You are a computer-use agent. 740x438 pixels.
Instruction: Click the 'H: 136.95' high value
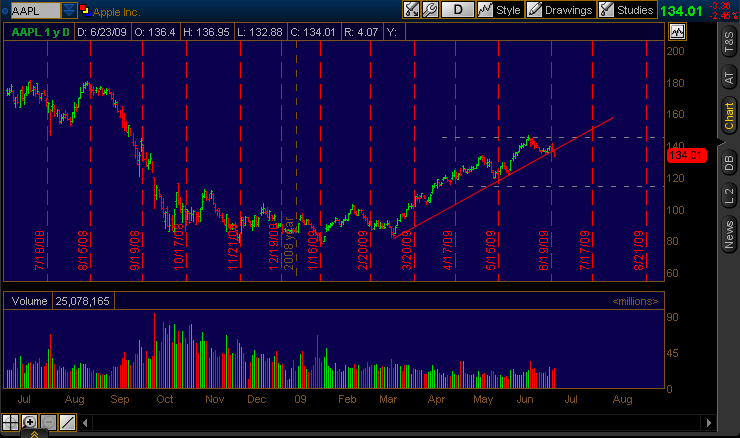pyautogui.click(x=206, y=32)
